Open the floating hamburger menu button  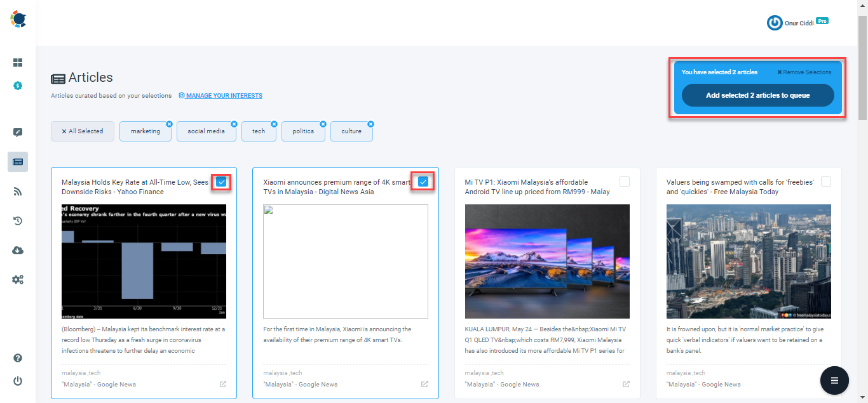click(x=834, y=380)
